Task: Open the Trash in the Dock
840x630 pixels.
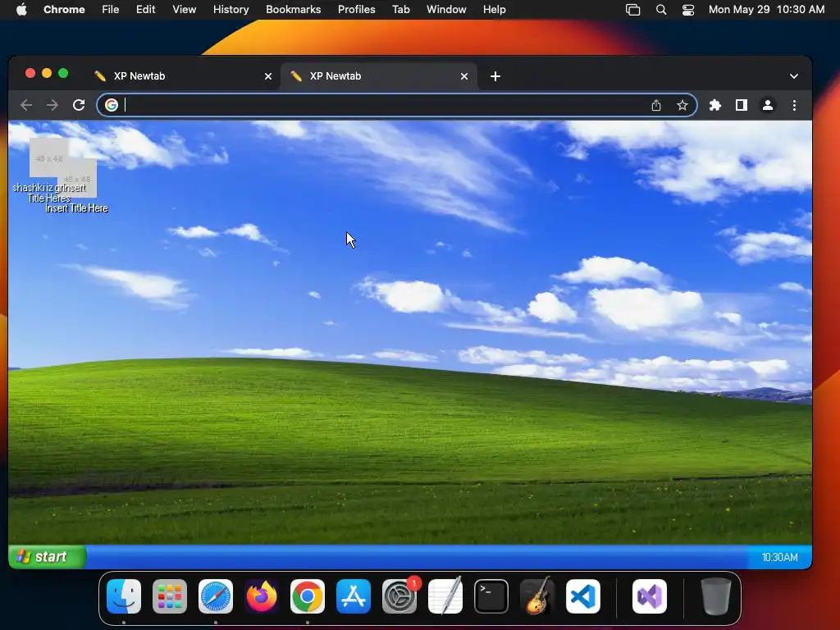Action: (x=715, y=596)
